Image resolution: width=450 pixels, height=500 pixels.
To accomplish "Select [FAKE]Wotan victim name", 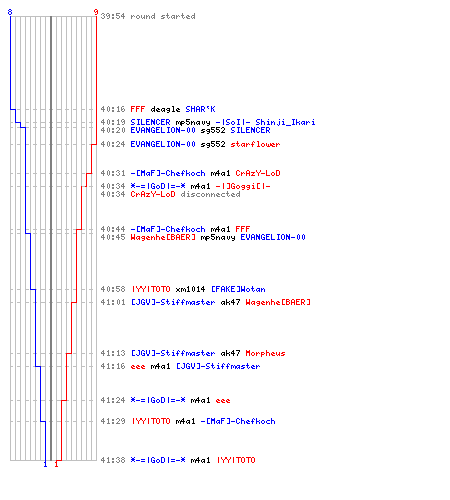I will pyautogui.click(x=238, y=289).
